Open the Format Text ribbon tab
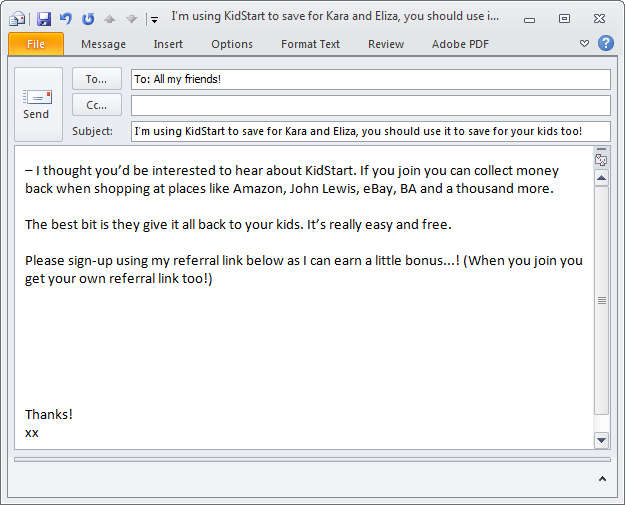This screenshot has width=625, height=505. [310, 44]
